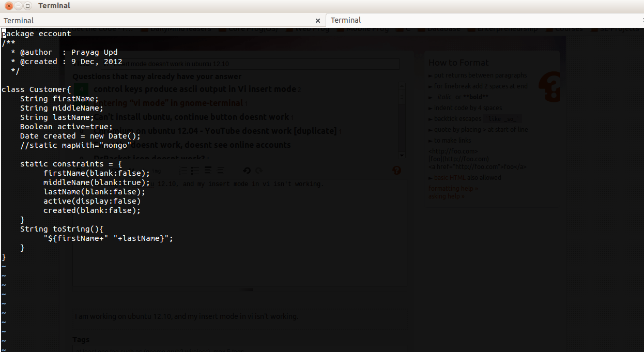Click scroll-down arrow of similar questions list
Screen dimensions: 644x352
tap(402, 155)
